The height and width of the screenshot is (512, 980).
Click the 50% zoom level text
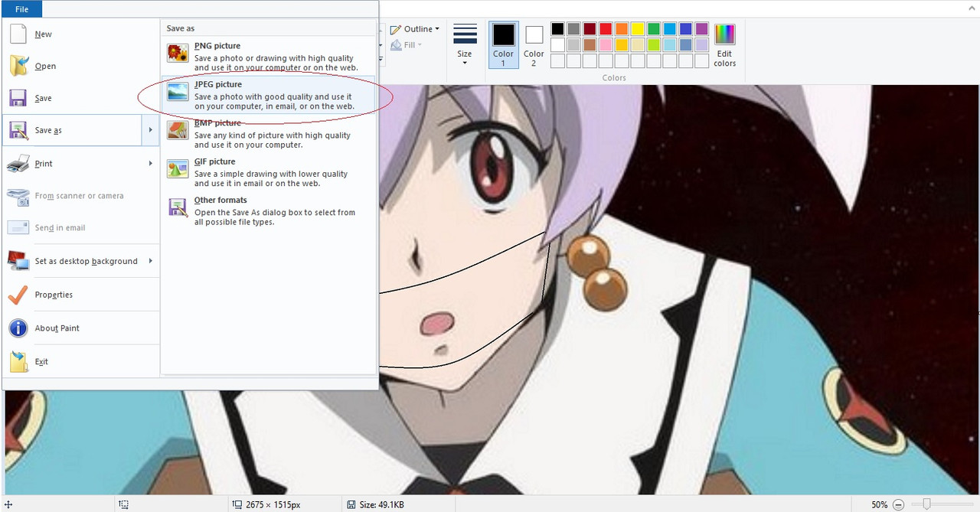[x=880, y=505]
